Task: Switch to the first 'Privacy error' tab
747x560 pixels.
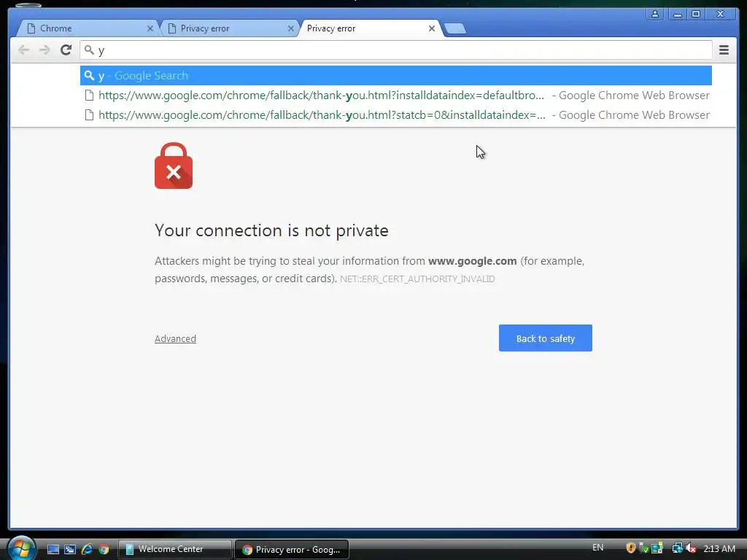Action: coord(230,28)
